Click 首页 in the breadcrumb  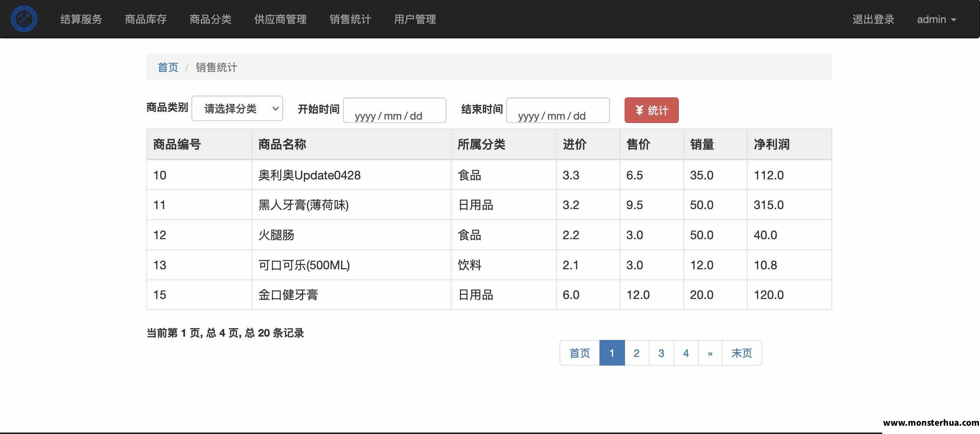[x=168, y=67]
